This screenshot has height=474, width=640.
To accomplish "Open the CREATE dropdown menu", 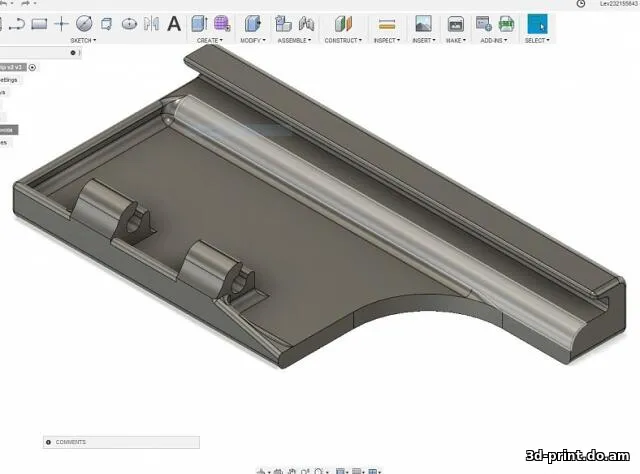I will click(x=210, y=40).
